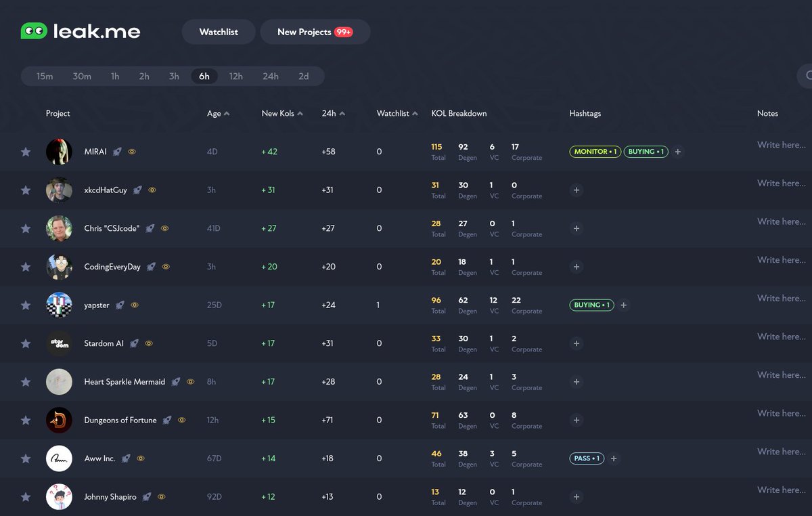Open the Heart Sparkle Mermaid project name
Viewport: 812px width, 516px height.
[x=125, y=382]
